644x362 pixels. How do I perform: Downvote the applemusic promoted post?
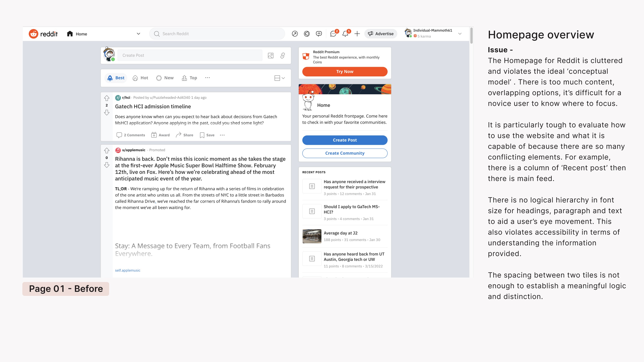(x=107, y=165)
